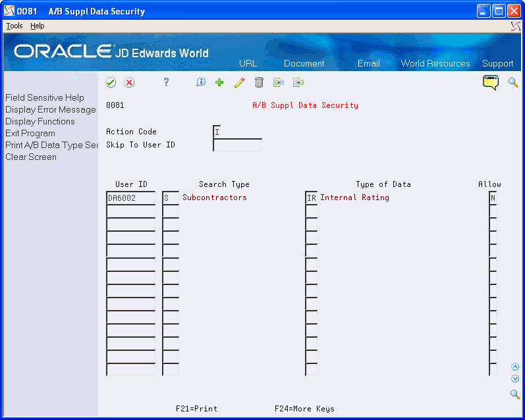Click the magnifier icon in the top toolbar

pos(513,82)
